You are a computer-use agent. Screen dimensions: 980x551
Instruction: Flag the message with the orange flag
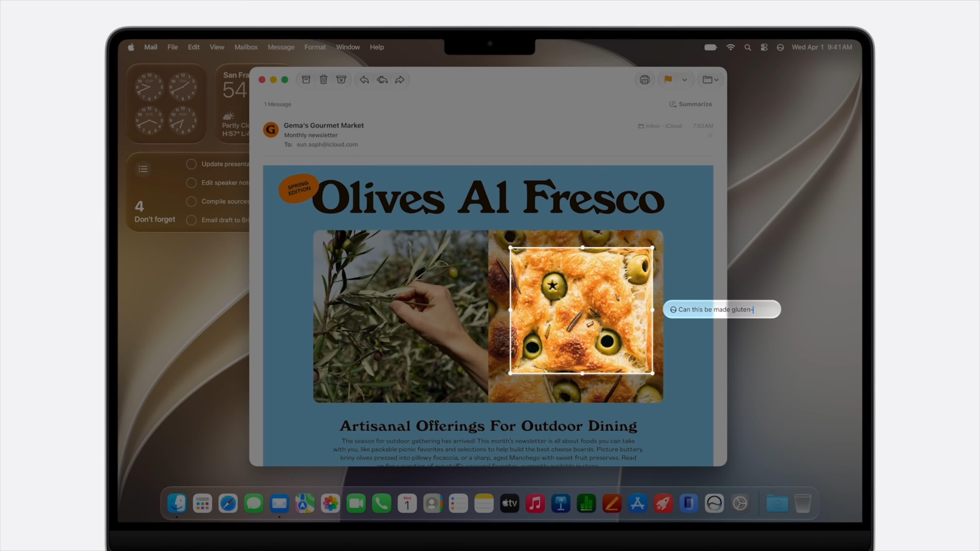[x=668, y=80]
